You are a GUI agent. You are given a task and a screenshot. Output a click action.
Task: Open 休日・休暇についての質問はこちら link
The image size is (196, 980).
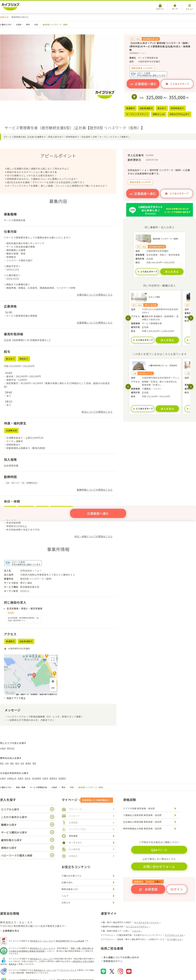[93, 536]
